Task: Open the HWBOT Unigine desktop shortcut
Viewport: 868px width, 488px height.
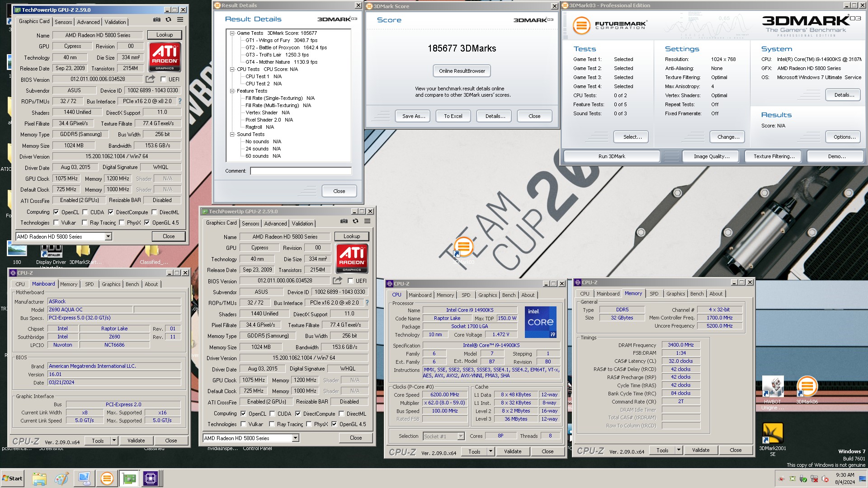Action: [773, 391]
